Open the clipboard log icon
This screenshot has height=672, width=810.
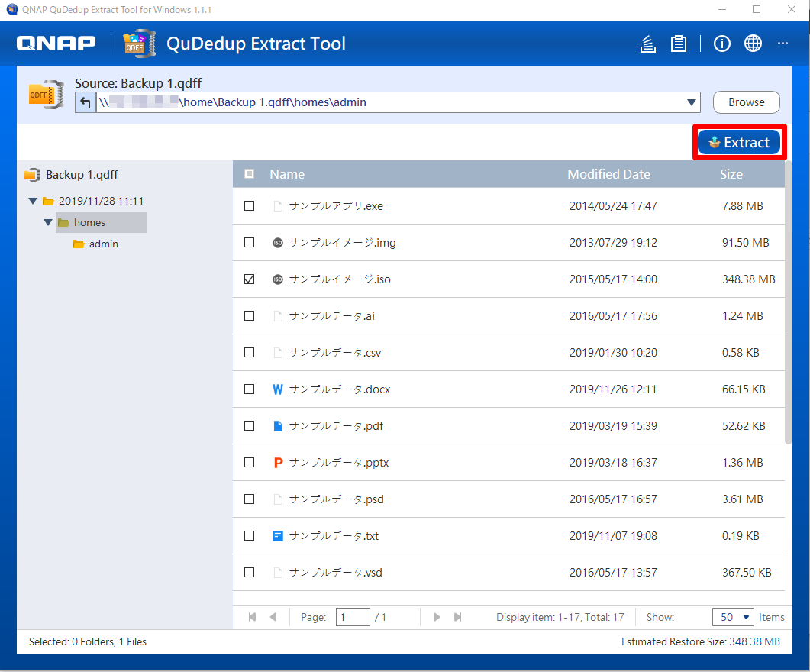tap(678, 44)
